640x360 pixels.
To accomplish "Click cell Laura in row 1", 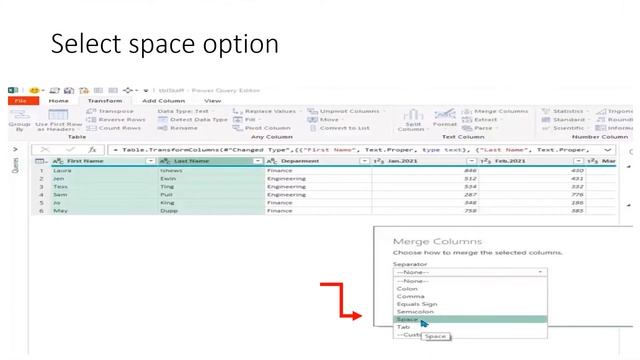I will pos(104,171).
